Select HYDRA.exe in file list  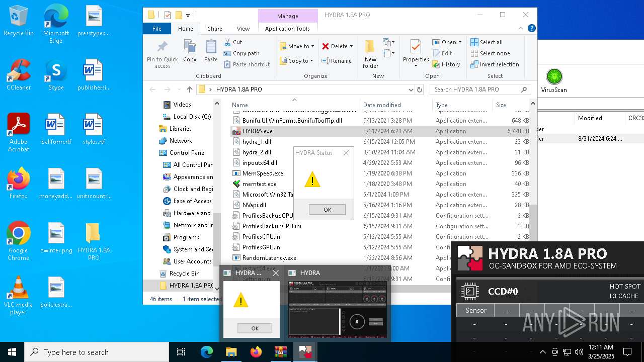click(x=257, y=131)
